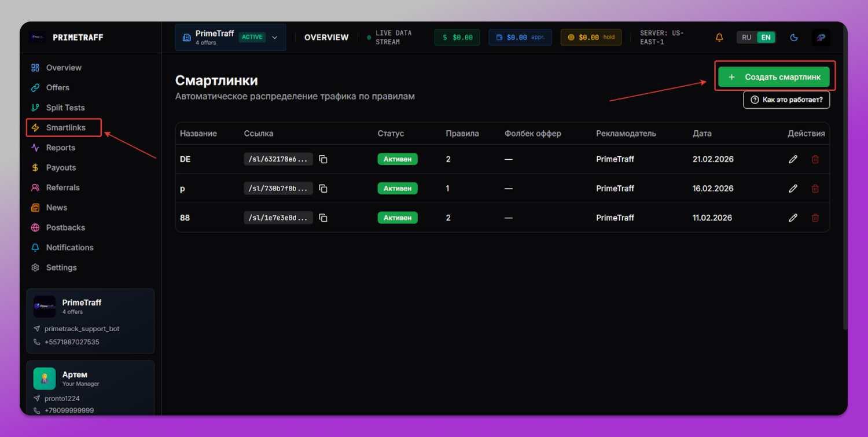Click the Правила column header
Viewport: 868px width, 437px height.
(462, 134)
